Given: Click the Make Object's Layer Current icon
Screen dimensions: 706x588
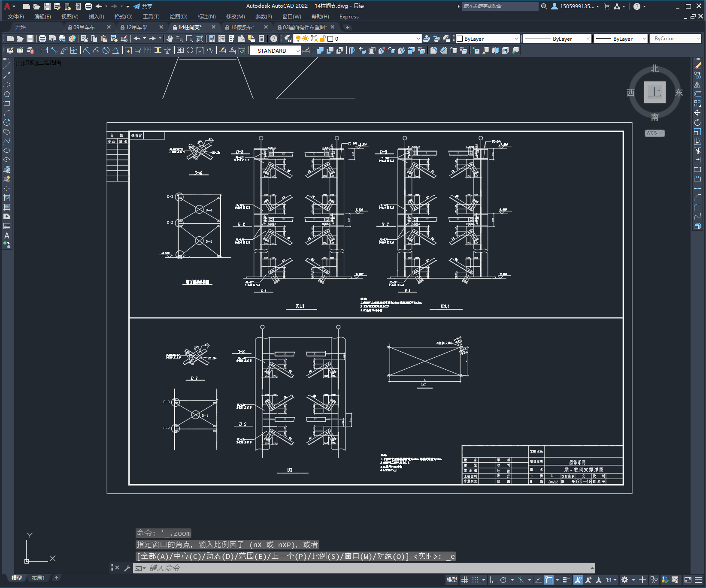Looking at the screenshot, I should [x=427, y=39].
